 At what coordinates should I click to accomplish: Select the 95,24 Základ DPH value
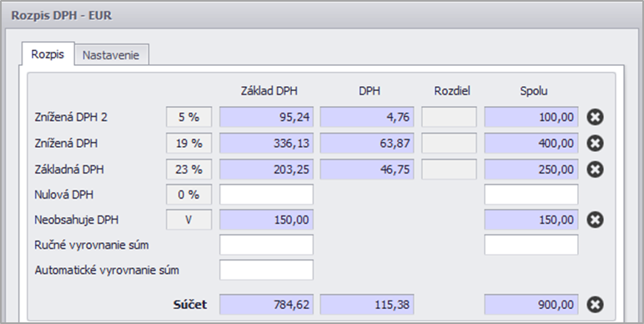pos(266,117)
